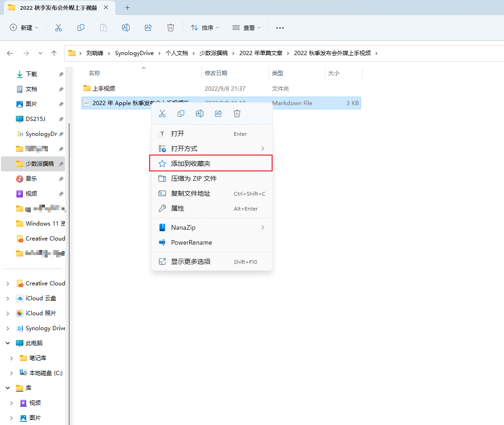Click the Delete icon in the context menu strip

pos(237,113)
